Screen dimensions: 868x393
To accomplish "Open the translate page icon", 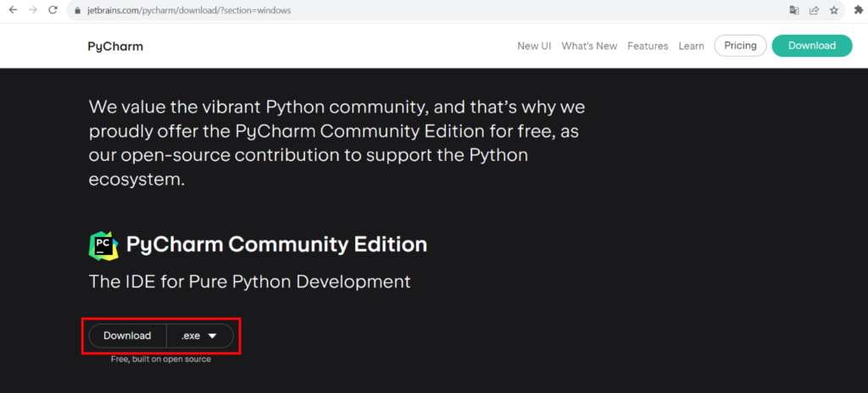I will point(794,10).
